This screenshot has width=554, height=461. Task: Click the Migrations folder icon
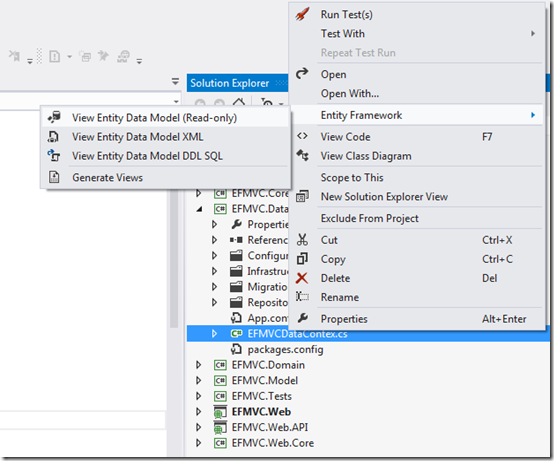236,286
